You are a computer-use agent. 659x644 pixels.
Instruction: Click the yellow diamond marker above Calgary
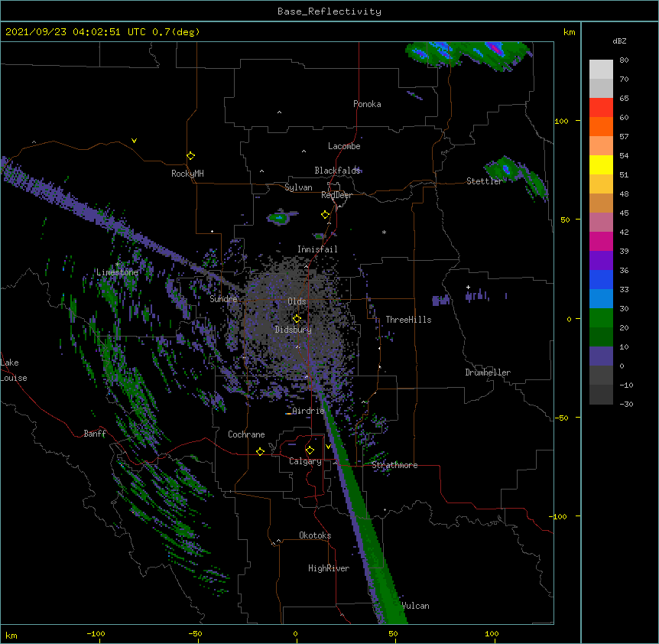coord(310,450)
